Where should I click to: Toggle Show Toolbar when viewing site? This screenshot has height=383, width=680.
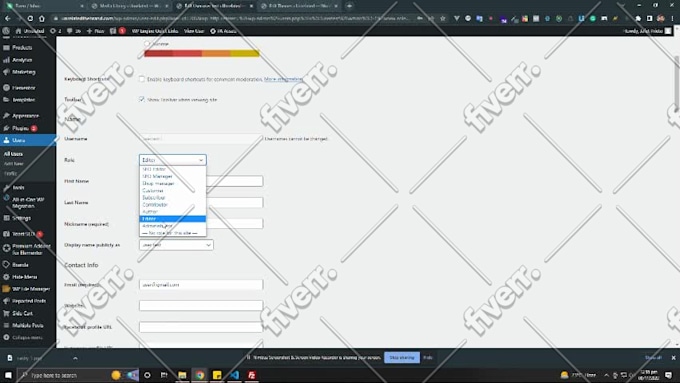point(142,99)
